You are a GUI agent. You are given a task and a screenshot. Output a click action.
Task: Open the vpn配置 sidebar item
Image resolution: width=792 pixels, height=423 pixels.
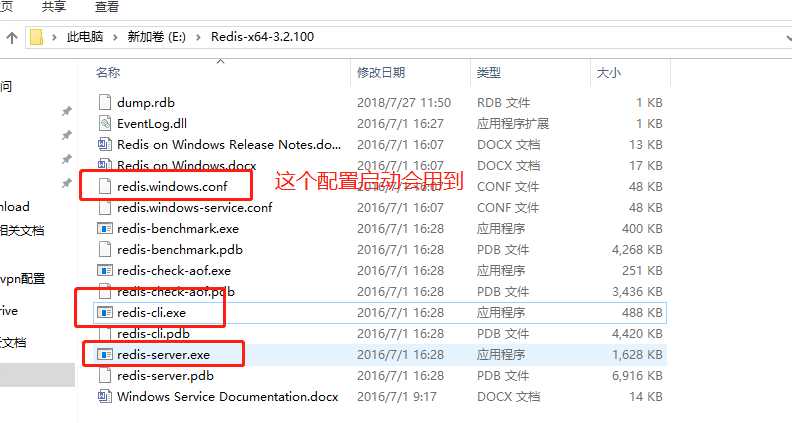click(x=23, y=278)
